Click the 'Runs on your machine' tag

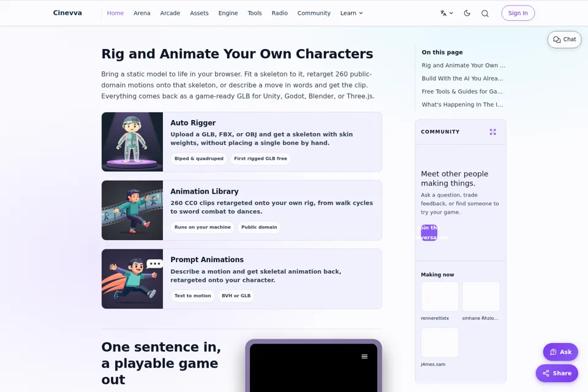pos(203,227)
